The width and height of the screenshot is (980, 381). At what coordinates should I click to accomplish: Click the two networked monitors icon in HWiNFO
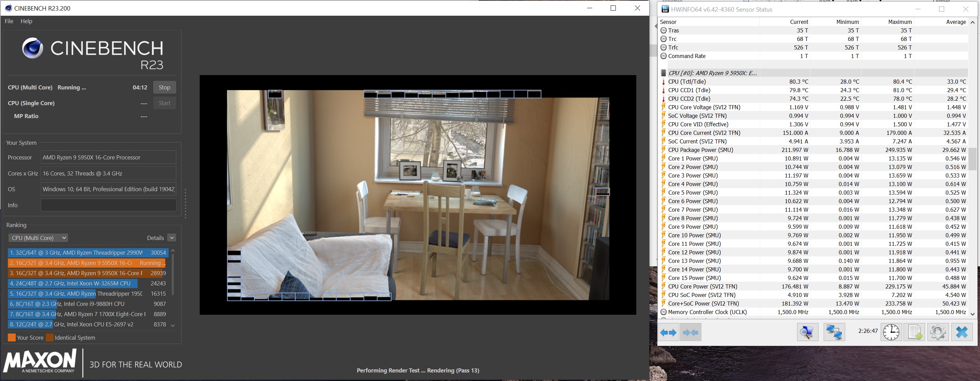pos(834,332)
